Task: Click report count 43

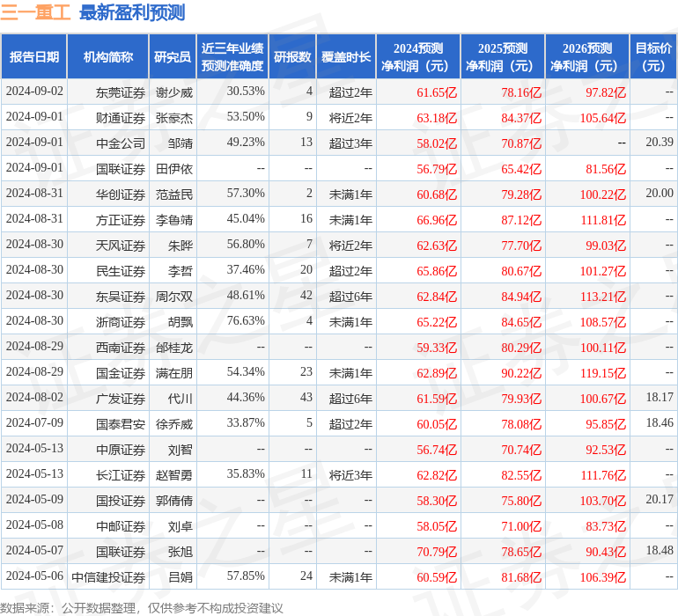Action: tap(306, 397)
